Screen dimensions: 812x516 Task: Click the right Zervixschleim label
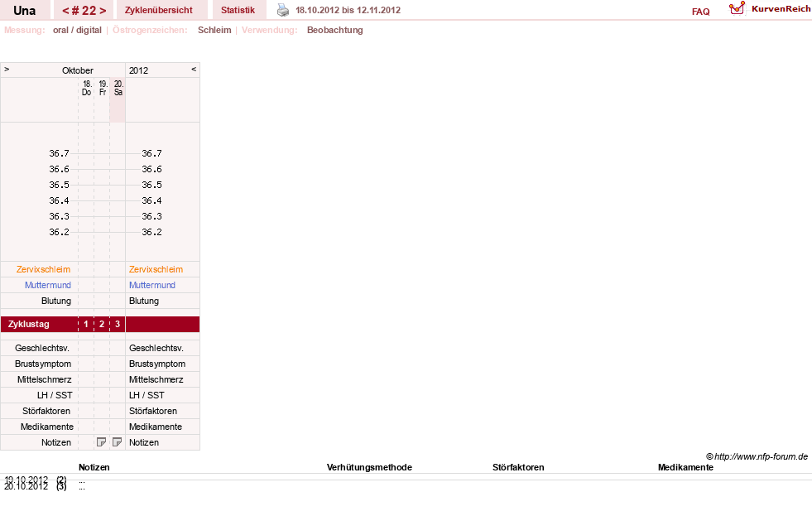(156, 269)
